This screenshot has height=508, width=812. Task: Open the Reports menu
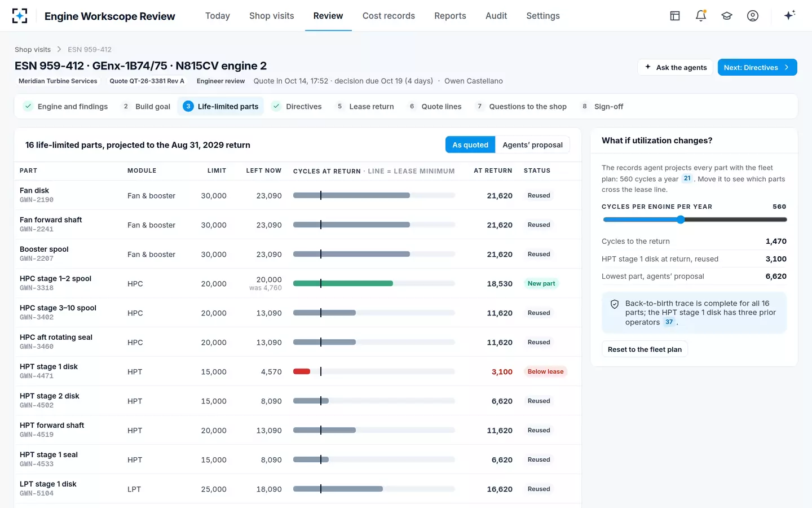pyautogui.click(x=450, y=16)
